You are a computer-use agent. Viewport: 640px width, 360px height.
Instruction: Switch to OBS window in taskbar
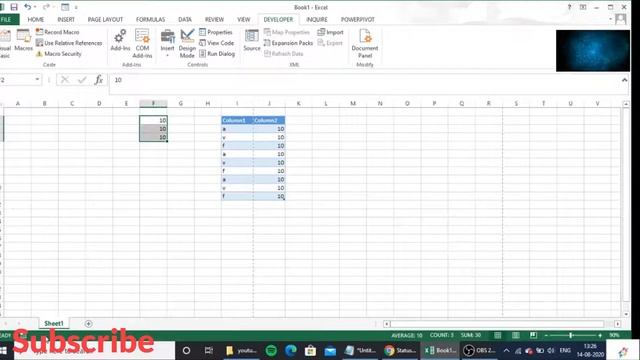coord(479,350)
